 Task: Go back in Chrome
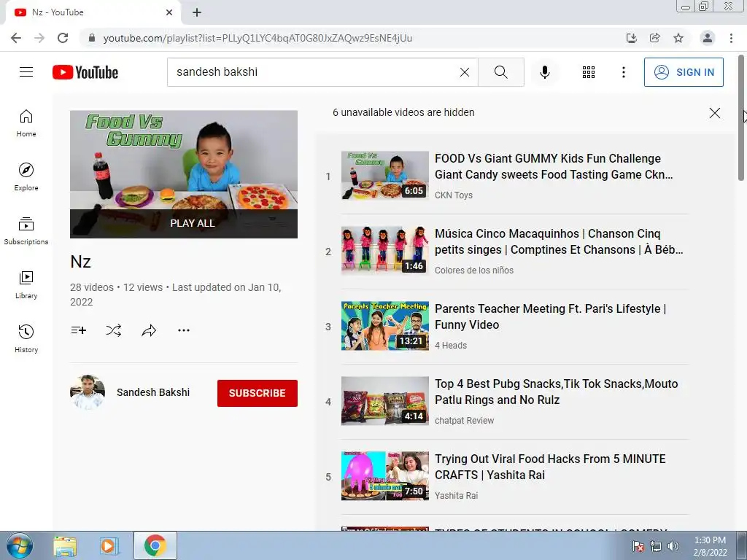(x=16, y=38)
